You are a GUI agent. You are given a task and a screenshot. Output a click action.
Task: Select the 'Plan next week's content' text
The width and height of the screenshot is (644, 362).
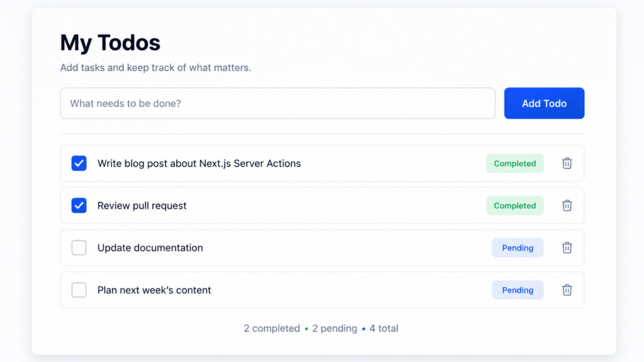click(x=154, y=290)
